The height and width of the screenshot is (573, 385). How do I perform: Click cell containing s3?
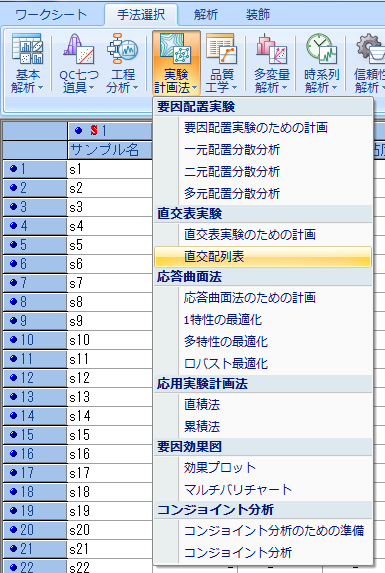(110, 207)
